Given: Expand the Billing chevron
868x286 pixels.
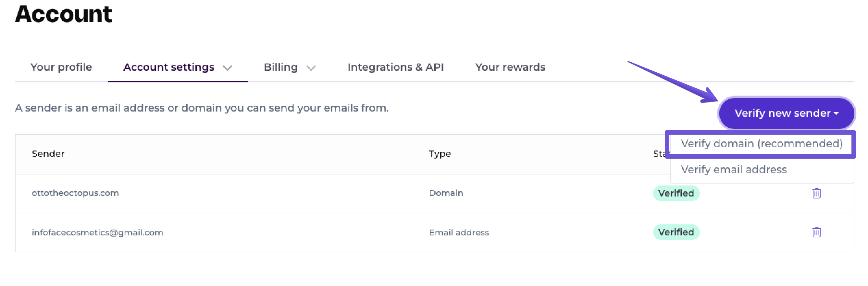Looking at the screenshot, I should pos(311,68).
